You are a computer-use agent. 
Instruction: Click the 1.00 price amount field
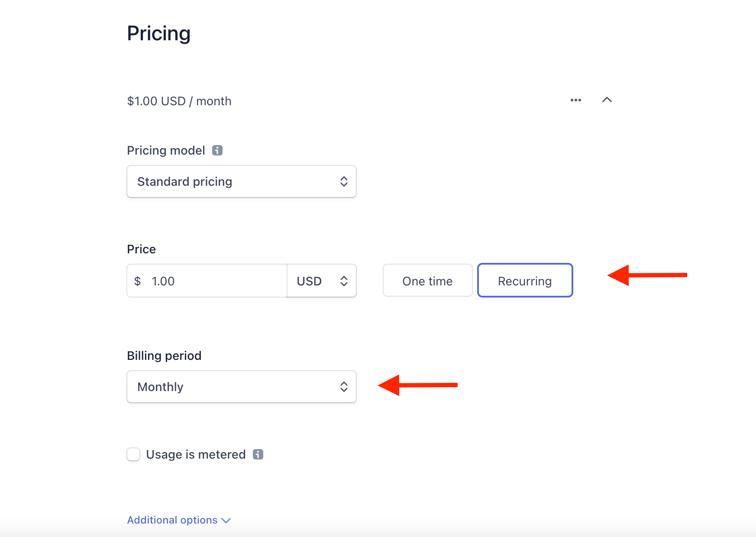coord(212,281)
